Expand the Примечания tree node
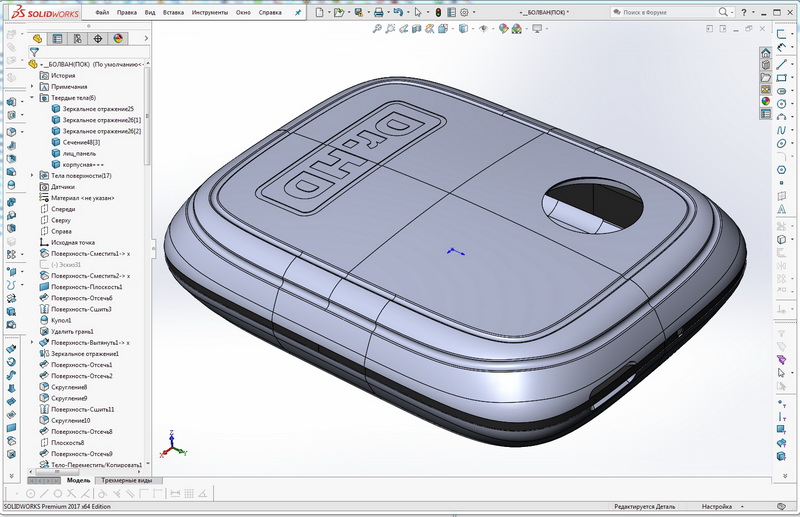Viewport: 800px width, 517px height. pos(32,87)
